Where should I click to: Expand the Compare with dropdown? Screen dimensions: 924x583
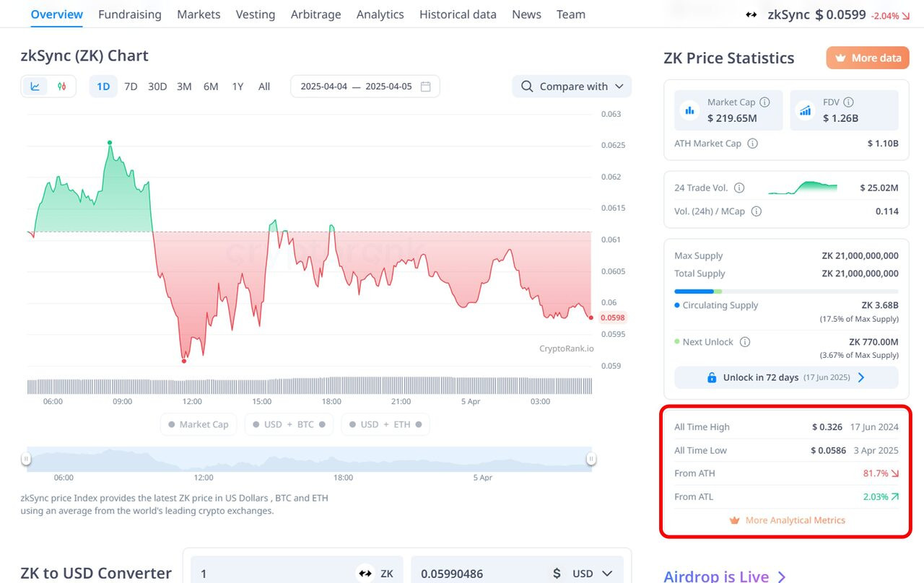[x=572, y=87]
